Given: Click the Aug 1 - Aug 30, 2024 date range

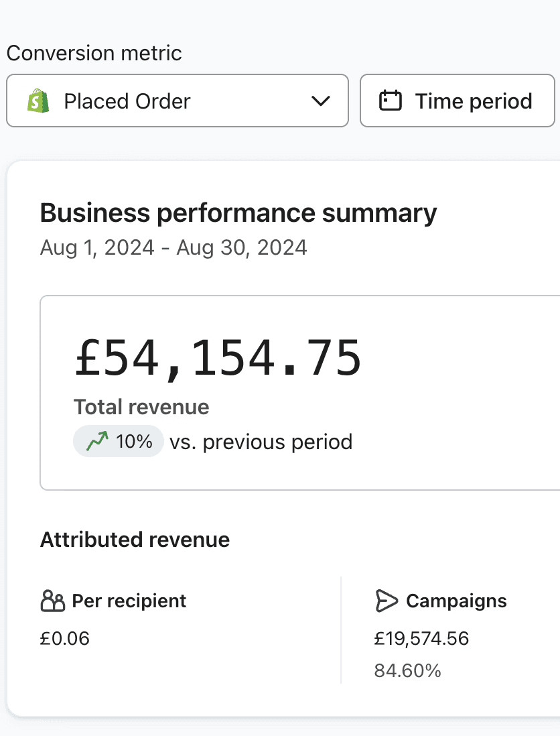Looking at the screenshot, I should (x=173, y=248).
